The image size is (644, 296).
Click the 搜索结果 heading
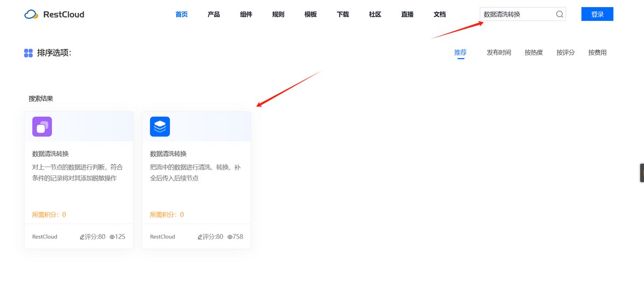(41, 99)
